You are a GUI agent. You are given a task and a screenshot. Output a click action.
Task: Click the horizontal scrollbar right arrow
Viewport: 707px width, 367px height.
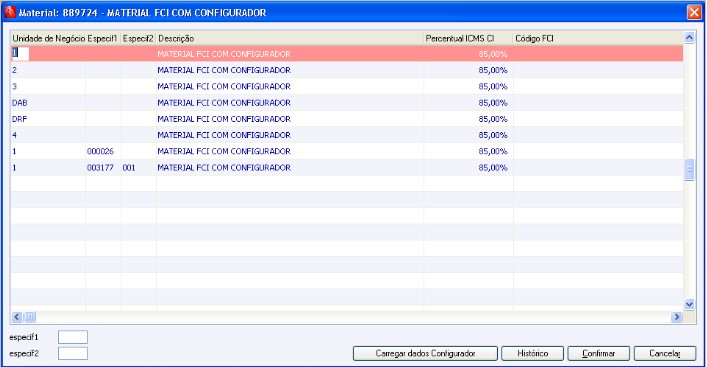pyautogui.click(x=676, y=317)
